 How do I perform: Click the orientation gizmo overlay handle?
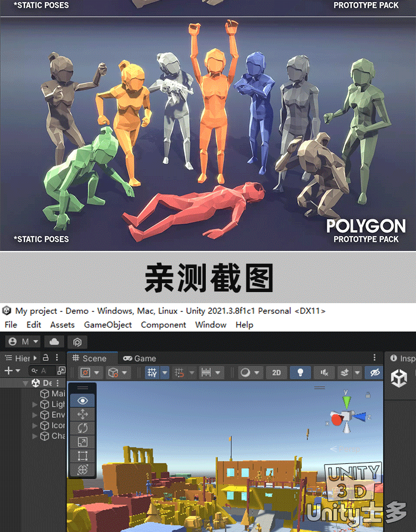319,388
